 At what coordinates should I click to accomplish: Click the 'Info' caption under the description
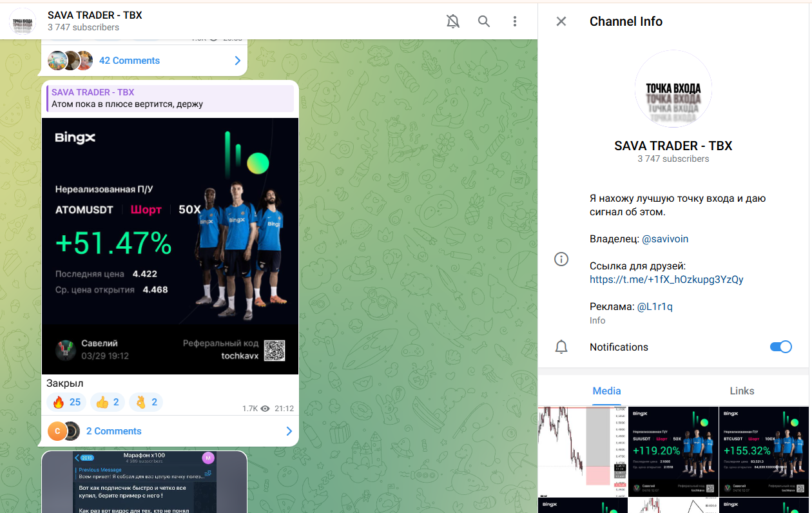pyautogui.click(x=597, y=320)
